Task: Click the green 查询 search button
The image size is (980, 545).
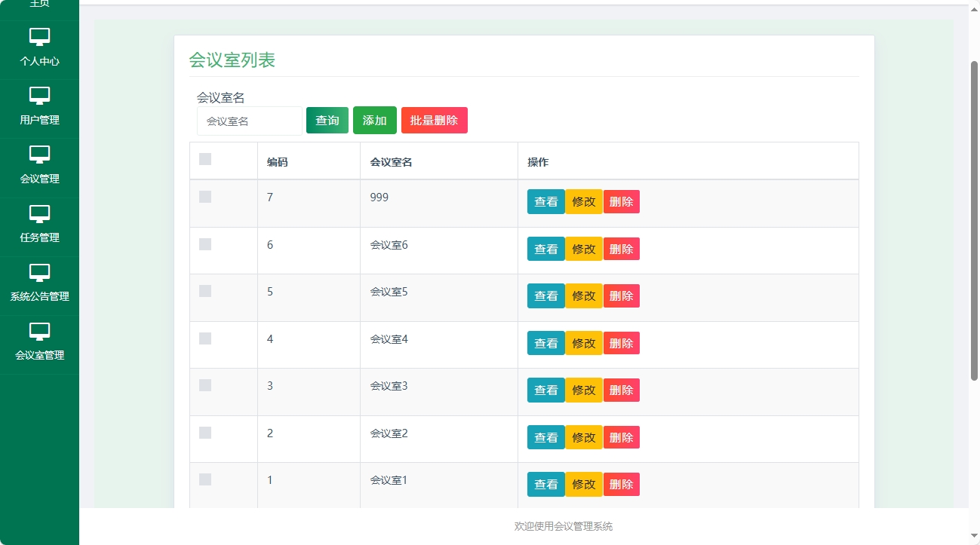Action: tap(327, 120)
